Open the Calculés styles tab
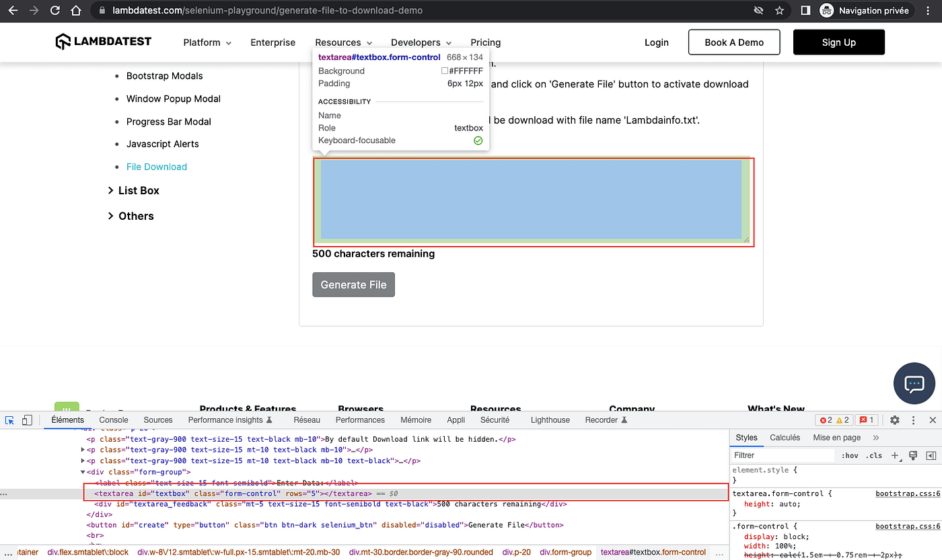 (x=785, y=438)
